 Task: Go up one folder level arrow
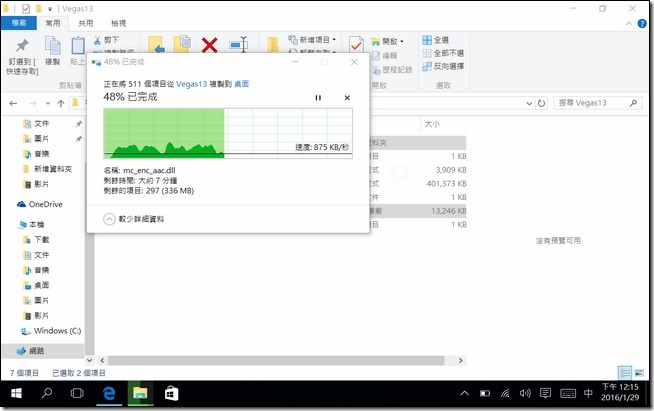[61, 103]
